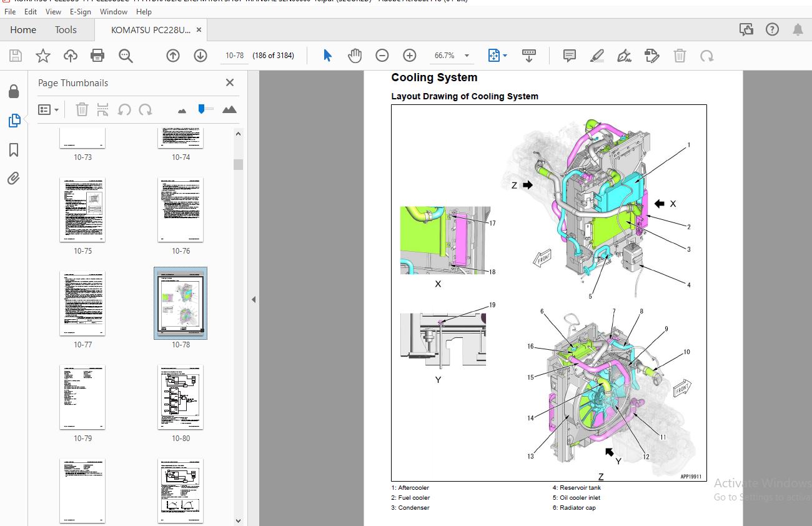Click the thumbnails panel page extract icon
Viewport: 812px width, 526px height.
103,110
